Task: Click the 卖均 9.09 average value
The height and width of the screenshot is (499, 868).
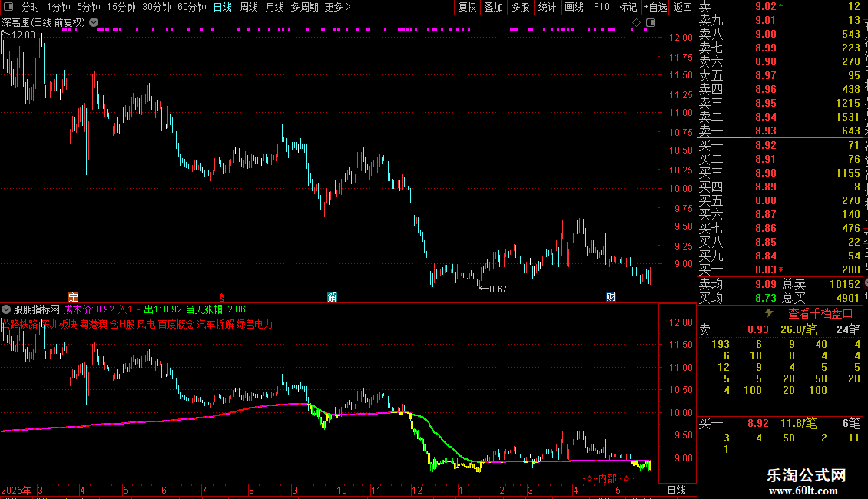Action: pos(766,284)
